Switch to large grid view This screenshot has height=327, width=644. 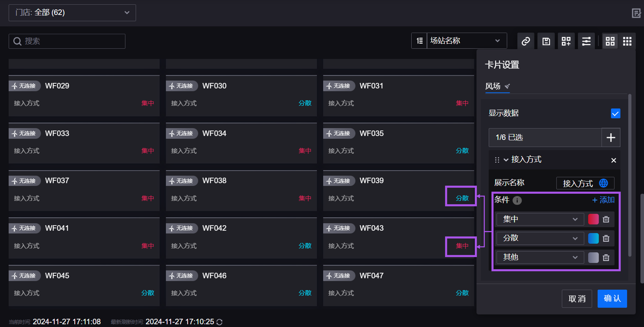(610, 41)
